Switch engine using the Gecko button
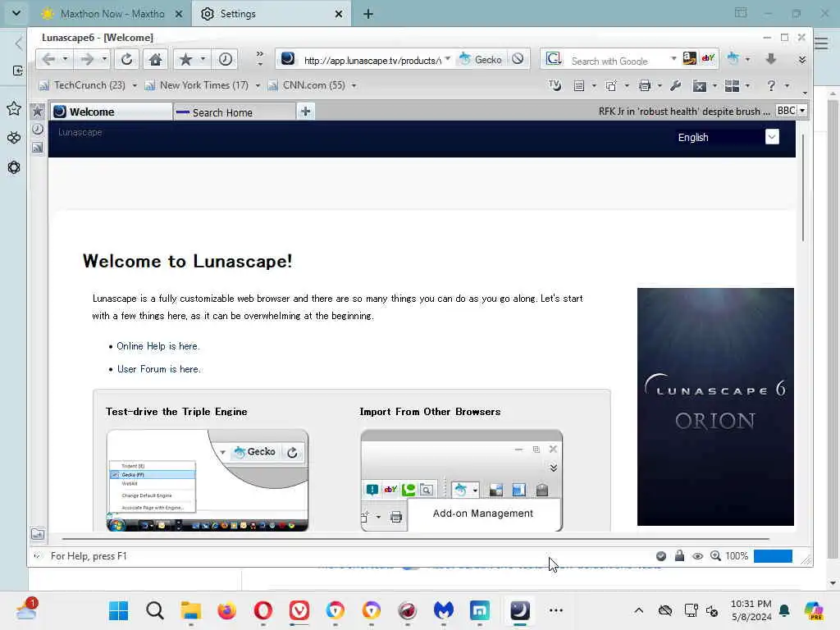This screenshot has height=630, width=840. point(481,59)
